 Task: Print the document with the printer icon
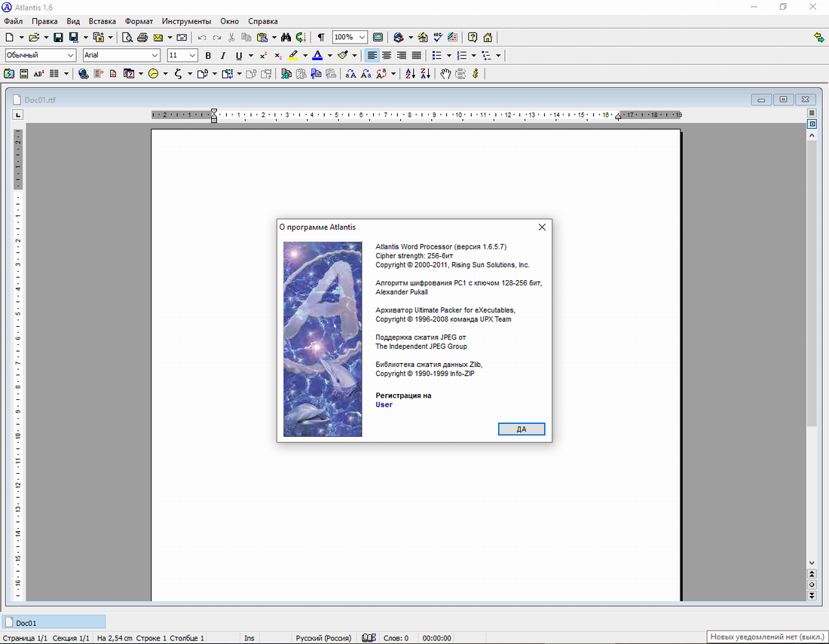pos(142,38)
